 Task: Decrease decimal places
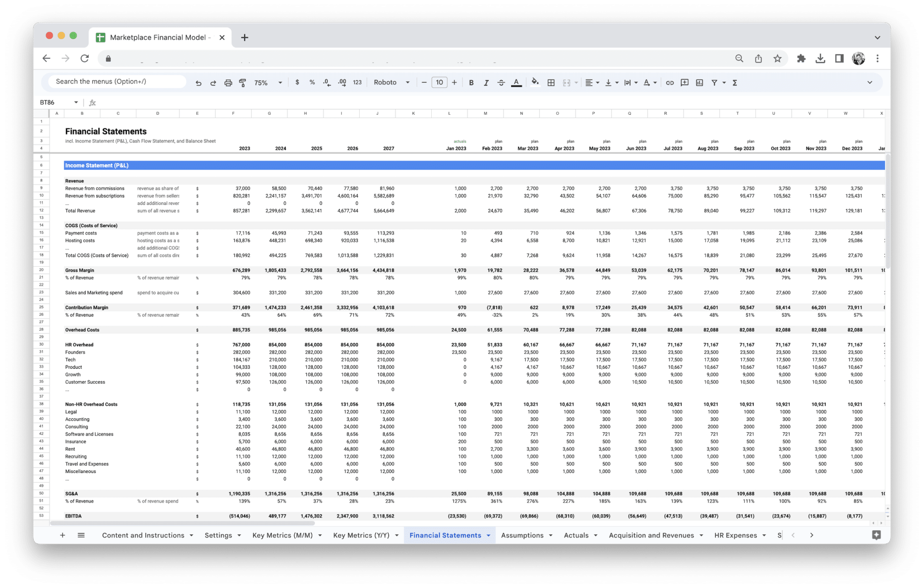(x=326, y=83)
